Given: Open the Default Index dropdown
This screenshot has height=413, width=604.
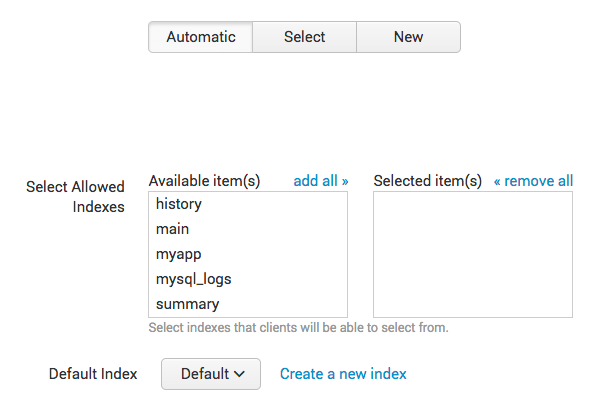Looking at the screenshot, I should 211,374.
